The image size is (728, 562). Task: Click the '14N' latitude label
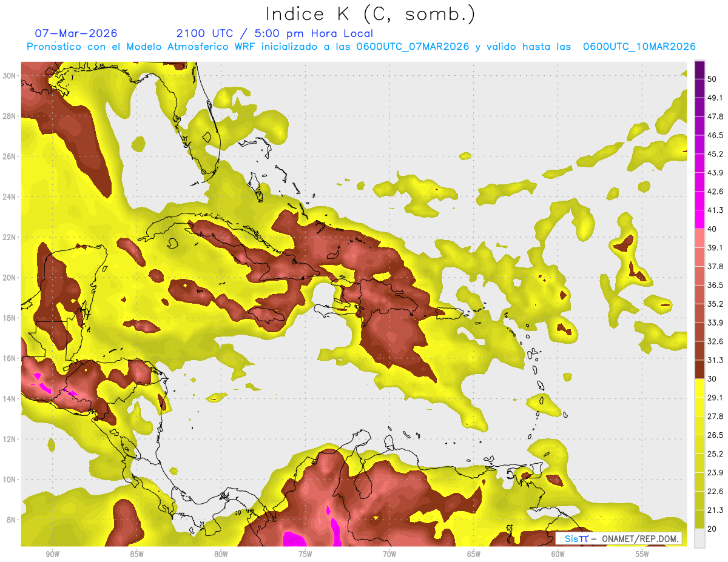(x=9, y=399)
